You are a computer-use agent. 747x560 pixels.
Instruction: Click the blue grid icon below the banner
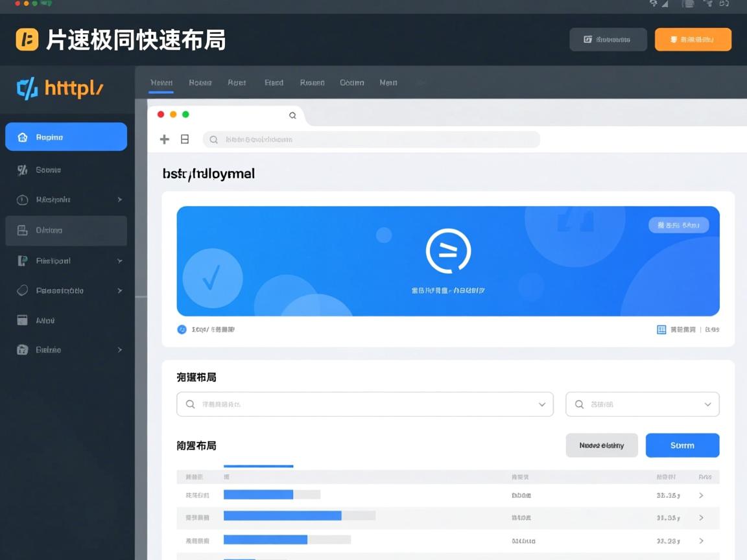(661, 329)
